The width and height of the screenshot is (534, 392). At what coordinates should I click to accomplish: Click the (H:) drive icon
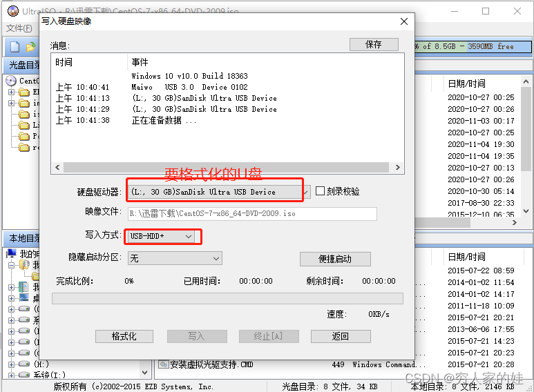point(24,364)
